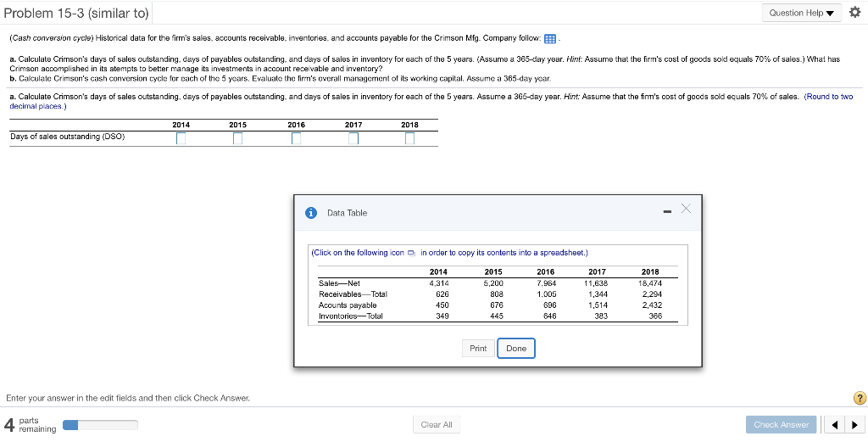Select the 'Receivables—Total' row label
This screenshot has width=868, height=442.
coord(353,294)
